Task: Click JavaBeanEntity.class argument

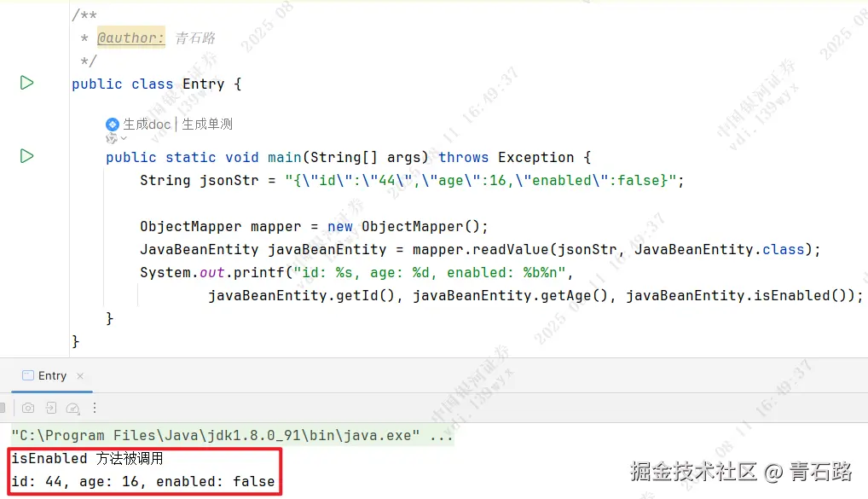Action: 719,250
